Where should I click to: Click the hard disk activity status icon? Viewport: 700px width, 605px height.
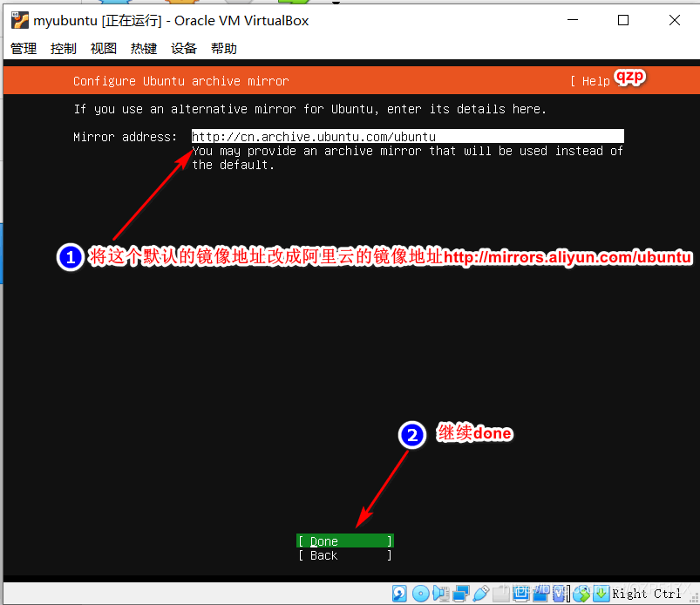point(399,594)
